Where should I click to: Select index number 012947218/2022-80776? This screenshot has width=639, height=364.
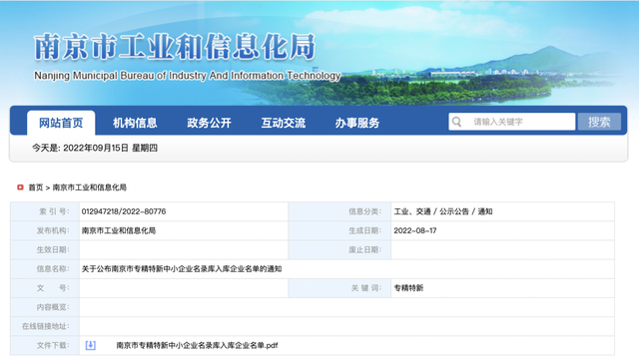[124, 211]
